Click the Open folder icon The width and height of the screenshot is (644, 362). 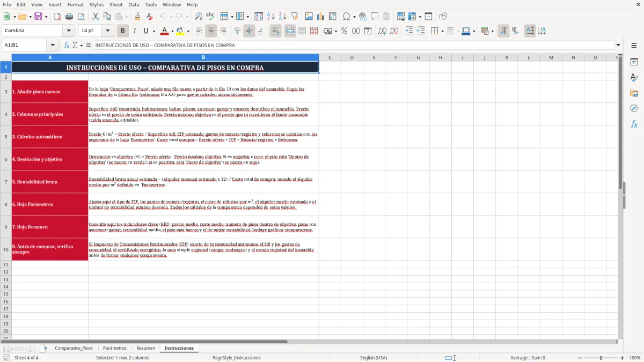(21, 17)
